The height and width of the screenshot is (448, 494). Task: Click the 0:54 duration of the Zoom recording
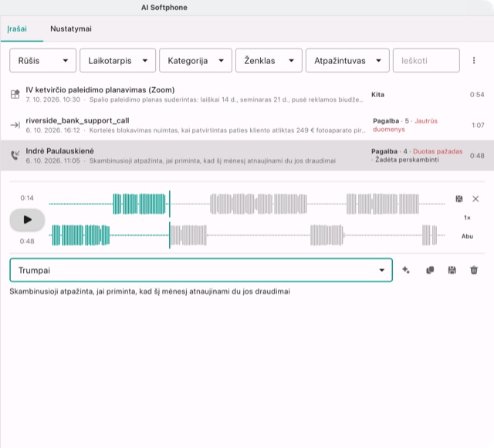(477, 95)
